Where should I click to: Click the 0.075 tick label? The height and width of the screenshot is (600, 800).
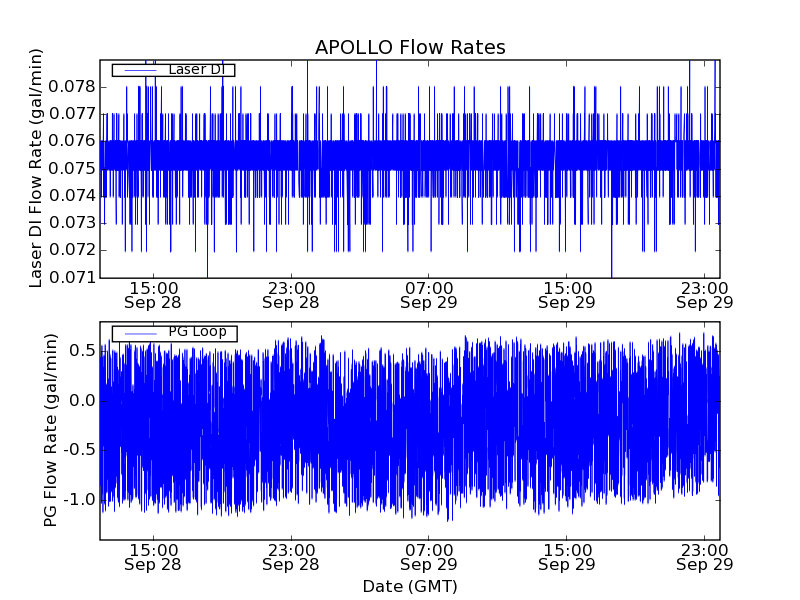pyautogui.click(x=72, y=168)
